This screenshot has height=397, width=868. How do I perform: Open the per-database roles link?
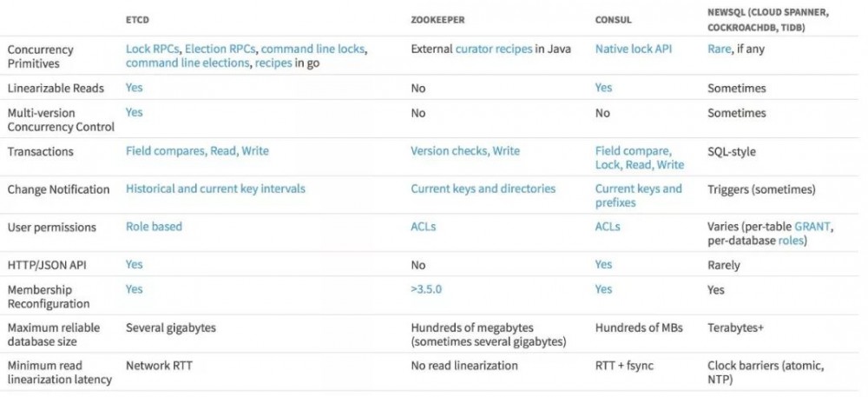point(791,241)
